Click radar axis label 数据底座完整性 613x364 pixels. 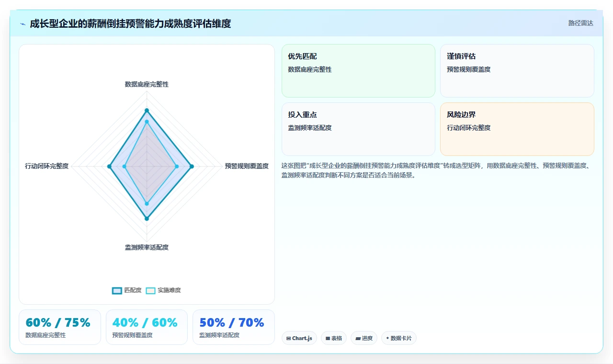(147, 84)
